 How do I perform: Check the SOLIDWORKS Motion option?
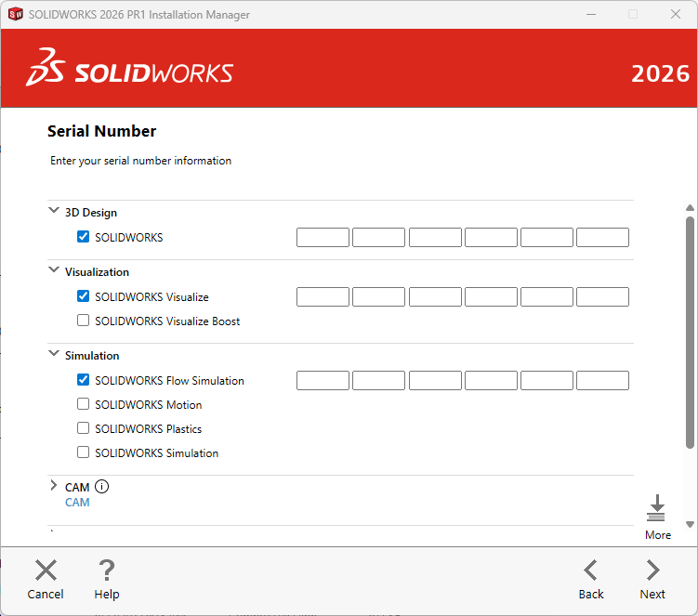click(x=84, y=404)
